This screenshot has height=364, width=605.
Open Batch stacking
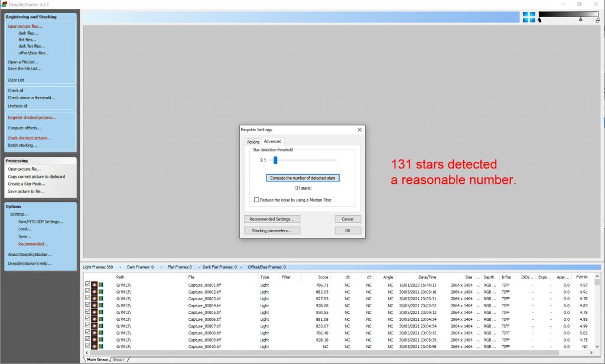coord(22,145)
